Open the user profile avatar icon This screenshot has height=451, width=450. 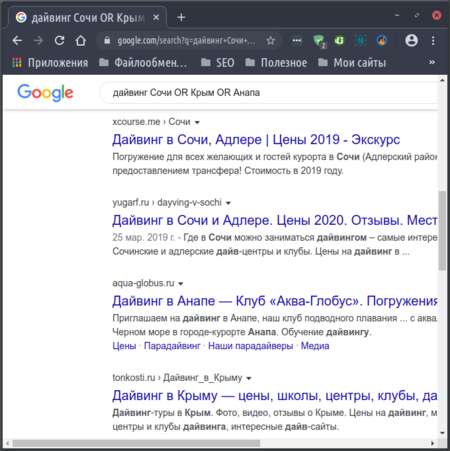pyautogui.click(x=411, y=40)
